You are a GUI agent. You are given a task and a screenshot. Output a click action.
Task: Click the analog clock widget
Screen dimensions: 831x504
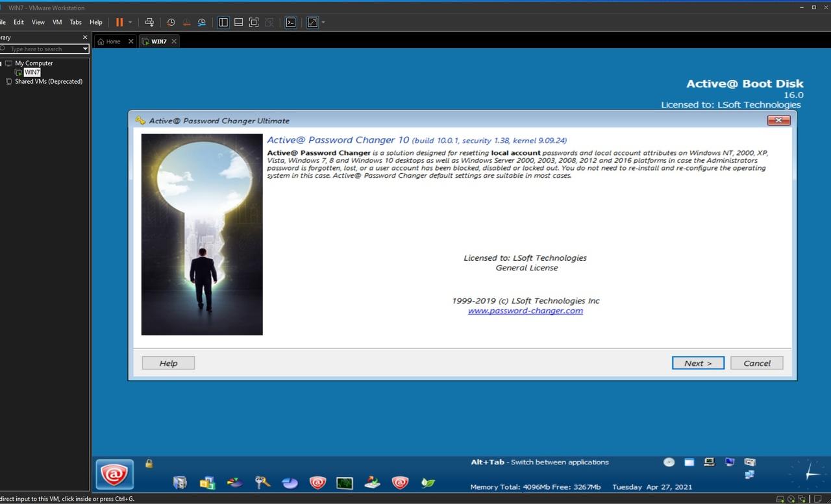(x=809, y=474)
